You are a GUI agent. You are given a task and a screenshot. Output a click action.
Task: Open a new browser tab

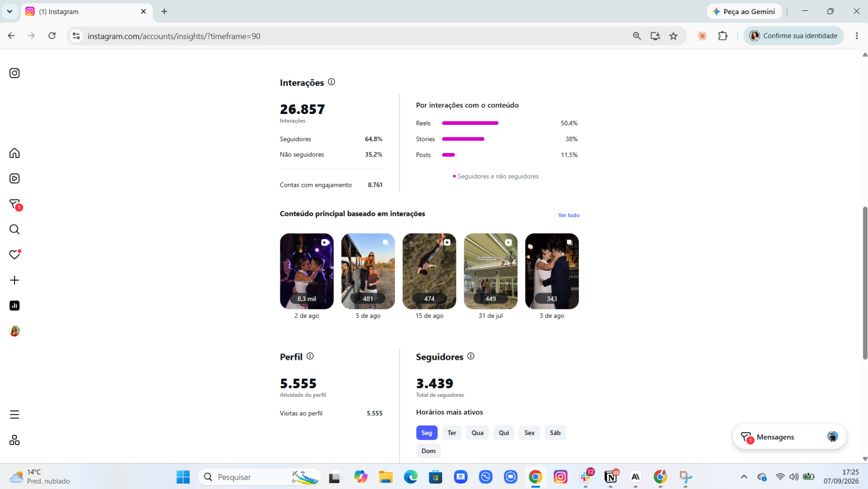[x=164, y=11]
